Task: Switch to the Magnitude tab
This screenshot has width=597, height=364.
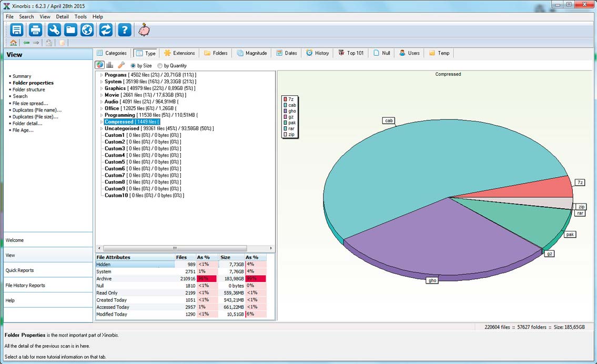Action: point(251,53)
